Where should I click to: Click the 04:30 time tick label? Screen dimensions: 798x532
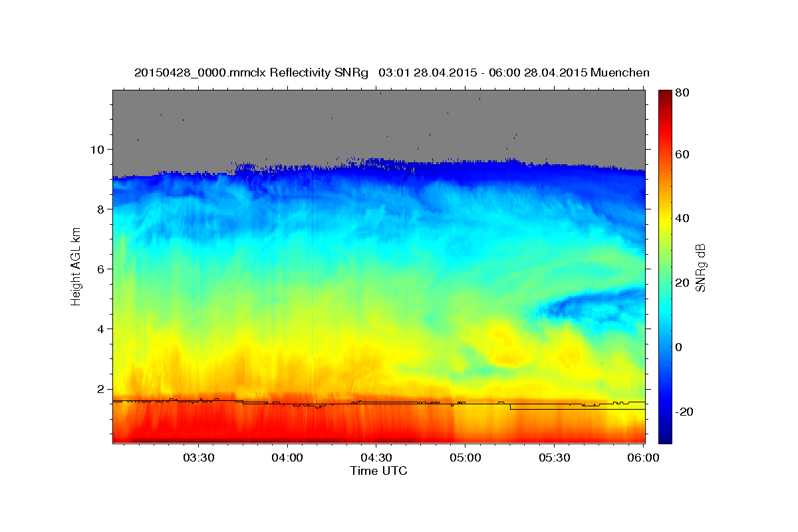coord(376,458)
